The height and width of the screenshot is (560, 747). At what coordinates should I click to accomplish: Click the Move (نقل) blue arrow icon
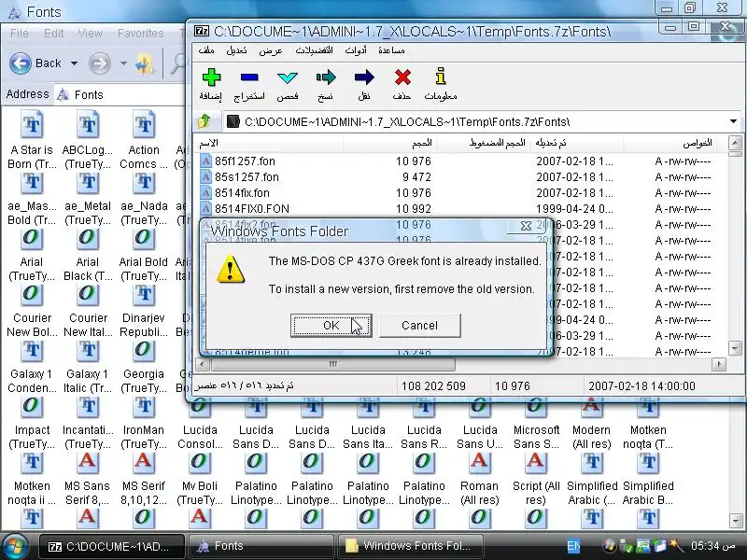click(x=364, y=77)
